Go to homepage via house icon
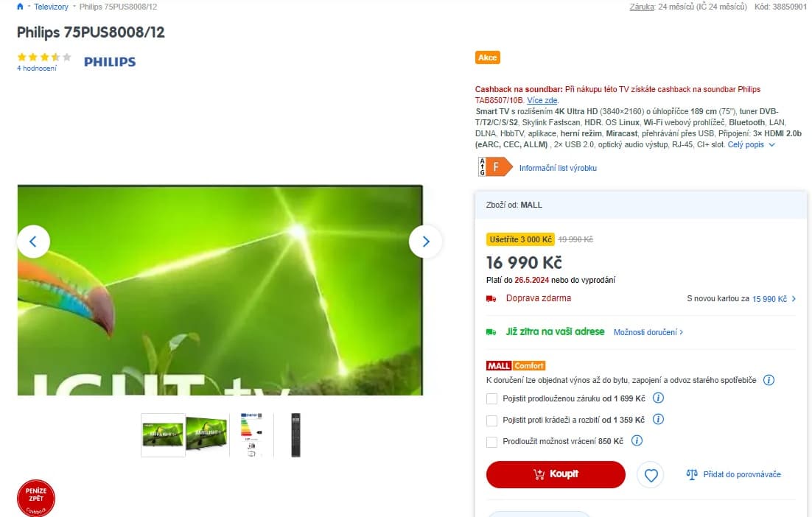This screenshot has width=812, height=517. [20, 7]
